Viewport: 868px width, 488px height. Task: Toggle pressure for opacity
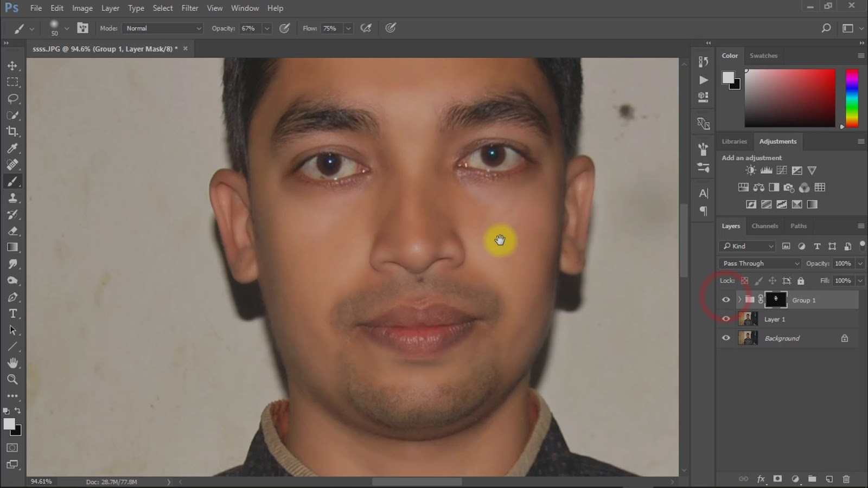(x=284, y=28)
